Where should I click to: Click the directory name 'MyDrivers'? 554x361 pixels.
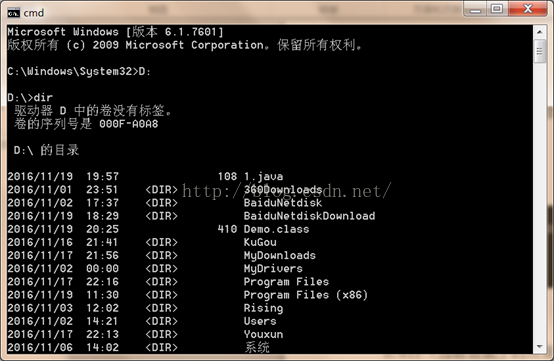click(x=273, y=268)
